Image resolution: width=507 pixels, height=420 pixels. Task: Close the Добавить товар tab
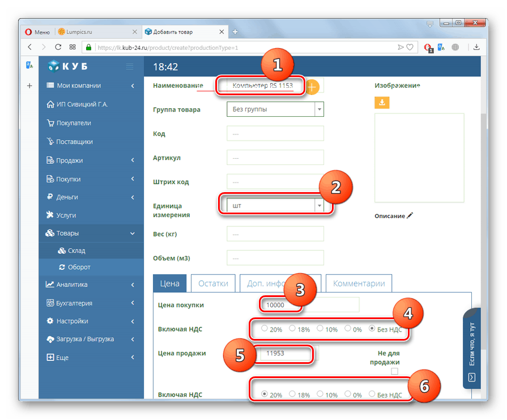tap(221, 32)
